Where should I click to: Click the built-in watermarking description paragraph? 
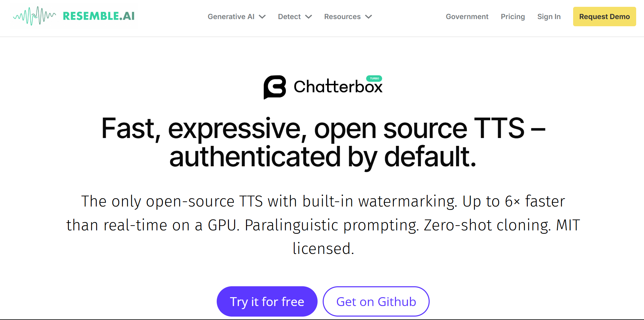(x=323, y=225)
